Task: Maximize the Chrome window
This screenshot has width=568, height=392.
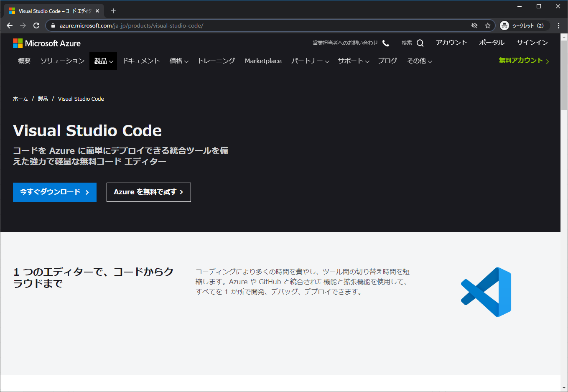Action: click(x=539, y=6)
